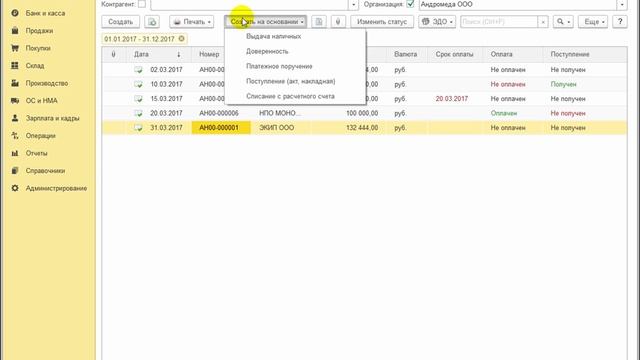Image resolution: width=640 pixels, height=360 pixels.
Task: Toggle the Организация filter checkbox
Action: (x=410, y=4)
